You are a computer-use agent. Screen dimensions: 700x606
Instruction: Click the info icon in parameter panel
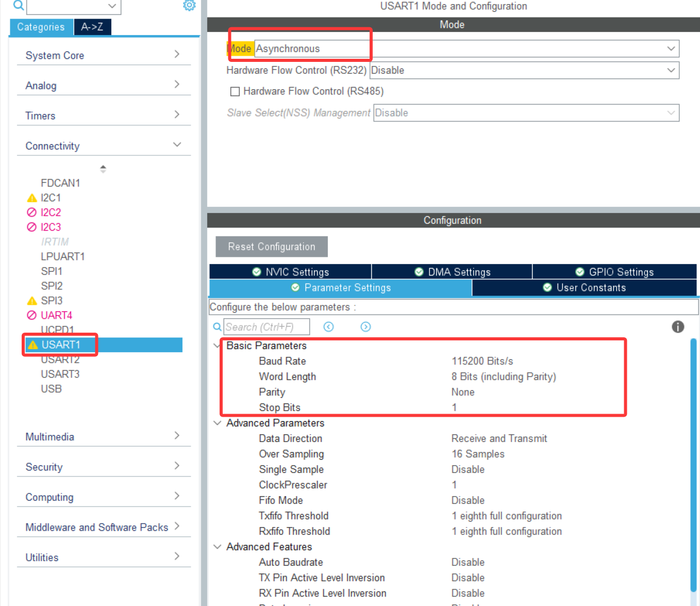pyautogui.click(x=677, y=326)
